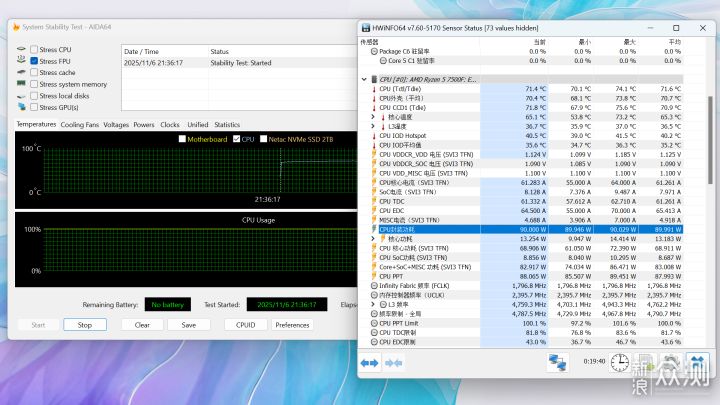Show the Motherboard temperature graph line

[x=182, y=139]
